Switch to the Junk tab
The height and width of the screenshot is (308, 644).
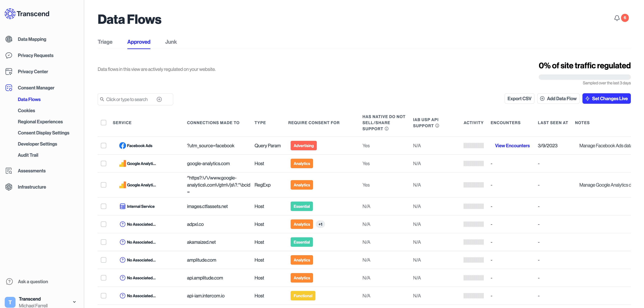coord(171,42)
